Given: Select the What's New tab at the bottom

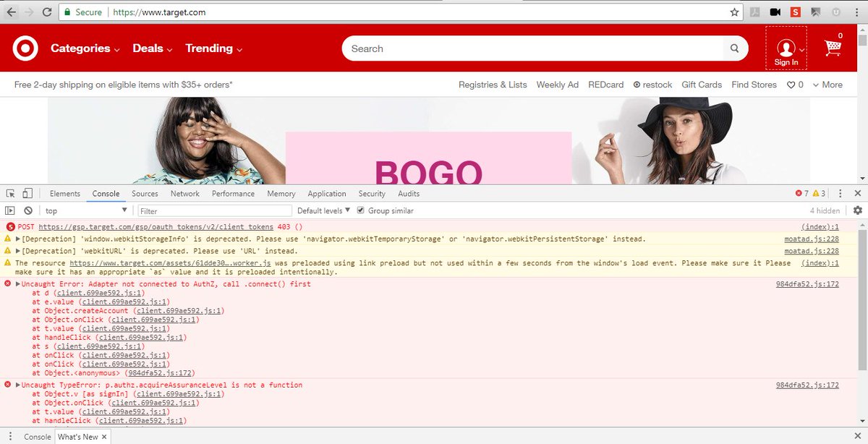Looking at the screenshot, I should (77, 436).
